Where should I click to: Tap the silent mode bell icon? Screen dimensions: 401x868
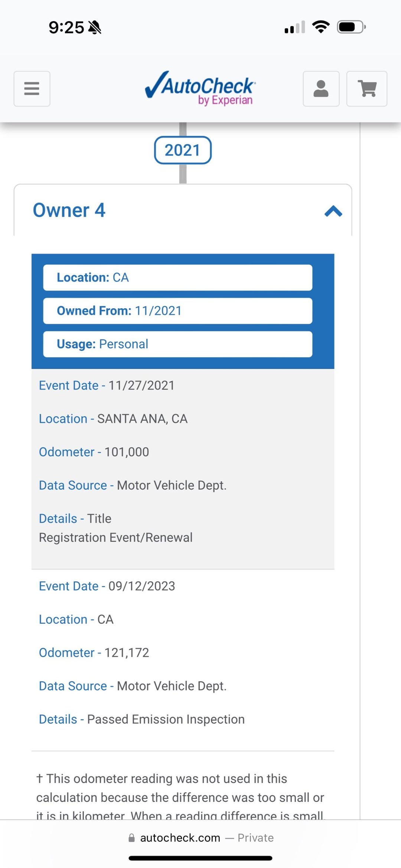pos(95,27)
